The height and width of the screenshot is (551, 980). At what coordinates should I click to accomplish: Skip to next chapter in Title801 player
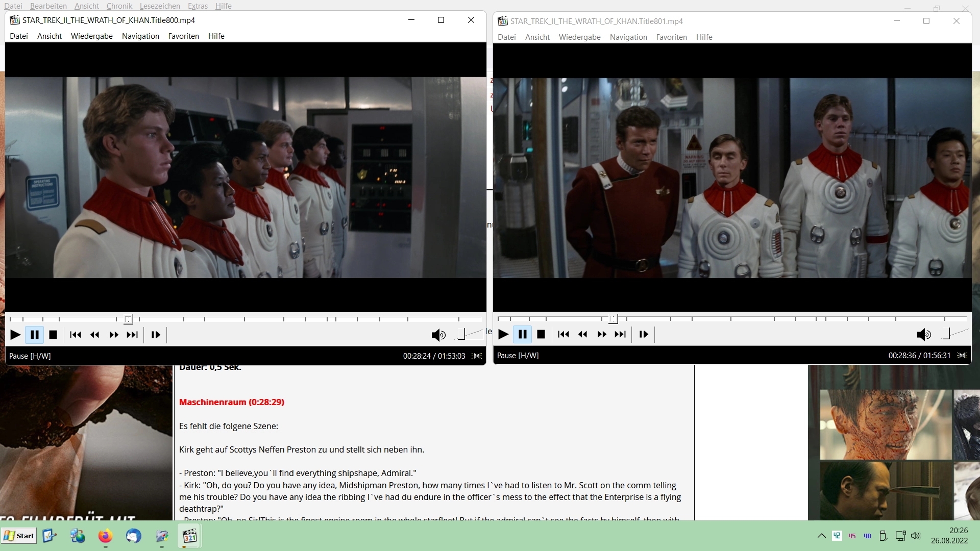click(x=620, y=335)
